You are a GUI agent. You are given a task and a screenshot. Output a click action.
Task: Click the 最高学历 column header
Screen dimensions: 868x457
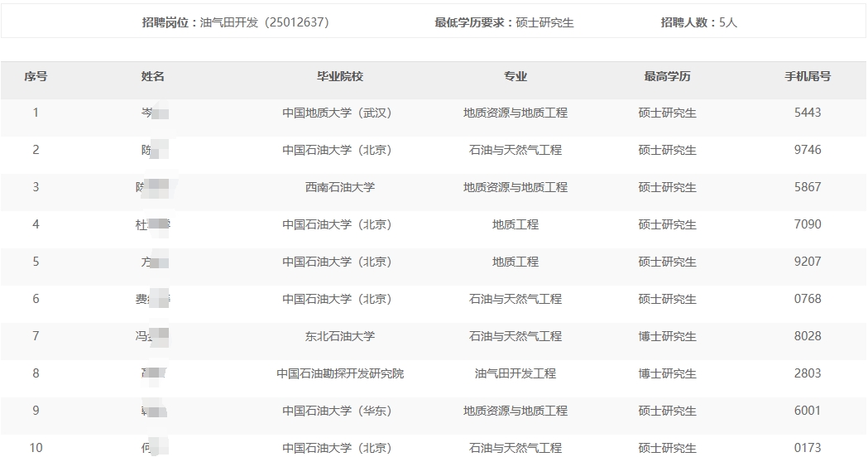click(667, 76)
